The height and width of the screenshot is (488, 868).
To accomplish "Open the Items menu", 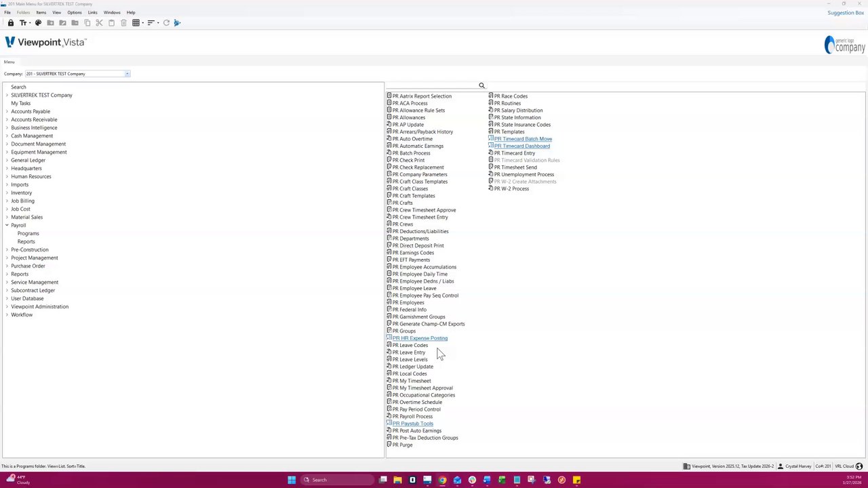I will 41,12.
